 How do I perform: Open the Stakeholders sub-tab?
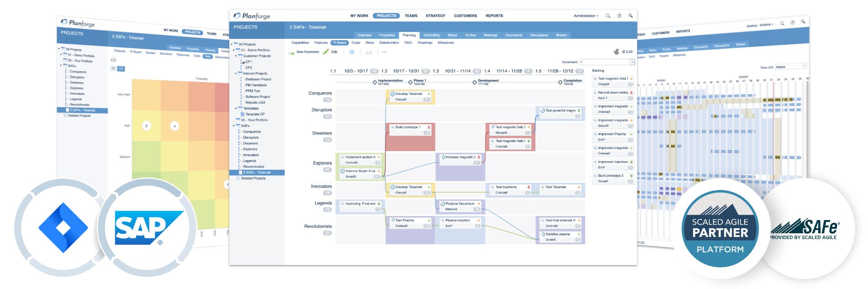pos(389,43)
